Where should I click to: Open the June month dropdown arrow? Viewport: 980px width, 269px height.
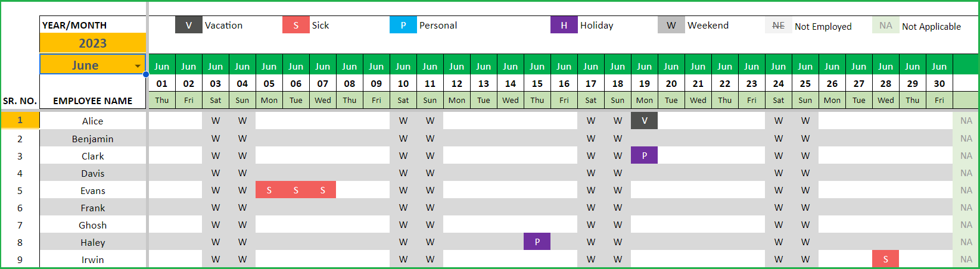pos(138,66)
